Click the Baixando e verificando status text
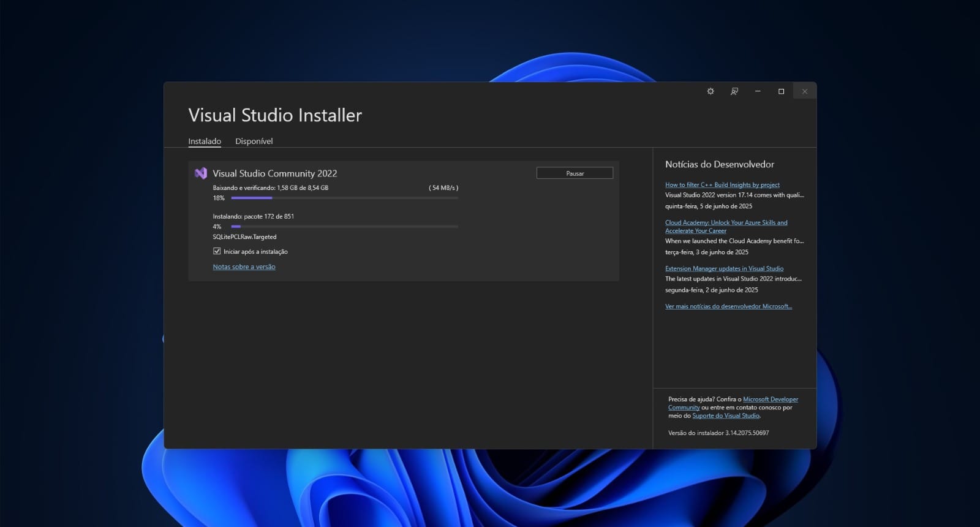The image size is (980, 527). (270, 188)
